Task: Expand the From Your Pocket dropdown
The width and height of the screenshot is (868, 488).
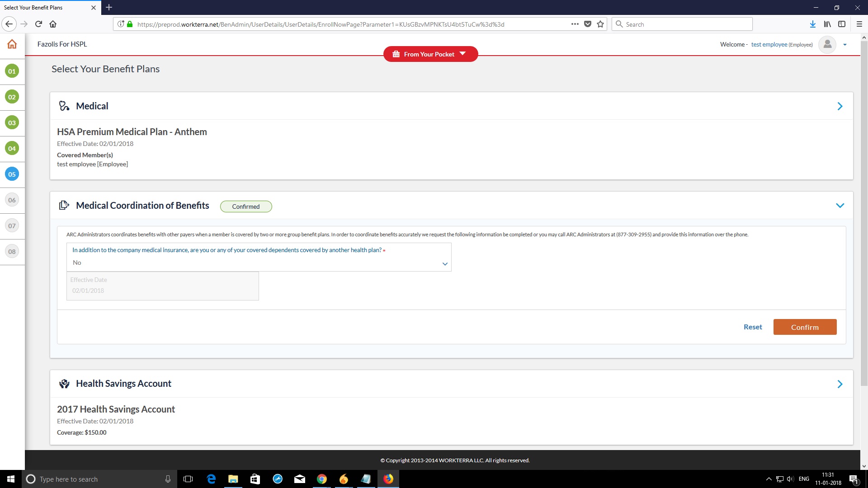Action: coord(430,54)
